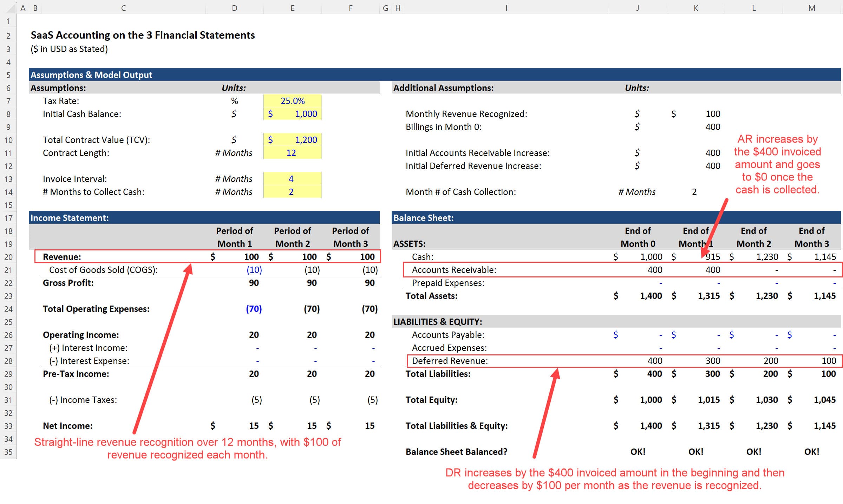The width and height of the screenshot is (843, 504).
Task: Click the Contract Length input showing 12 months
Action: coord(292,152)
